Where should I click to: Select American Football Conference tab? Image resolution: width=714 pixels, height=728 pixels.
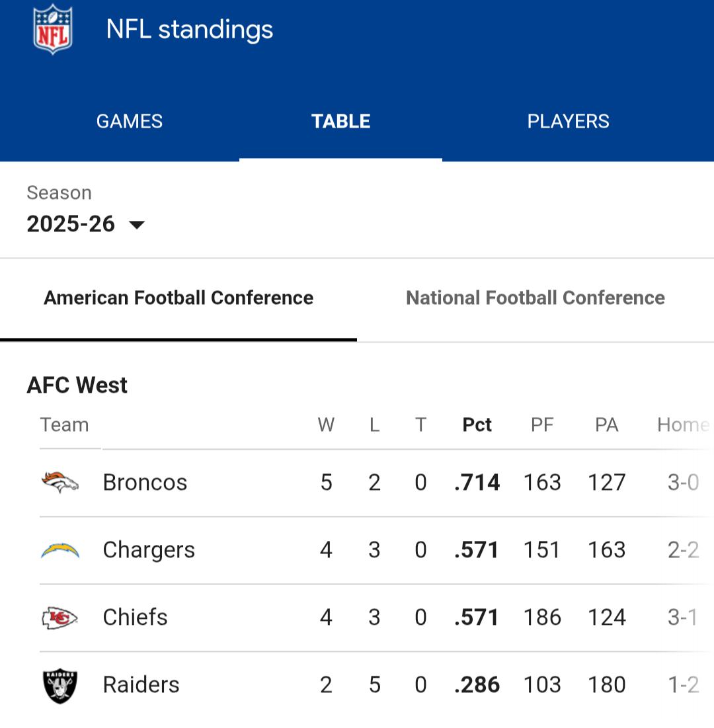click(x=178, y=298)
